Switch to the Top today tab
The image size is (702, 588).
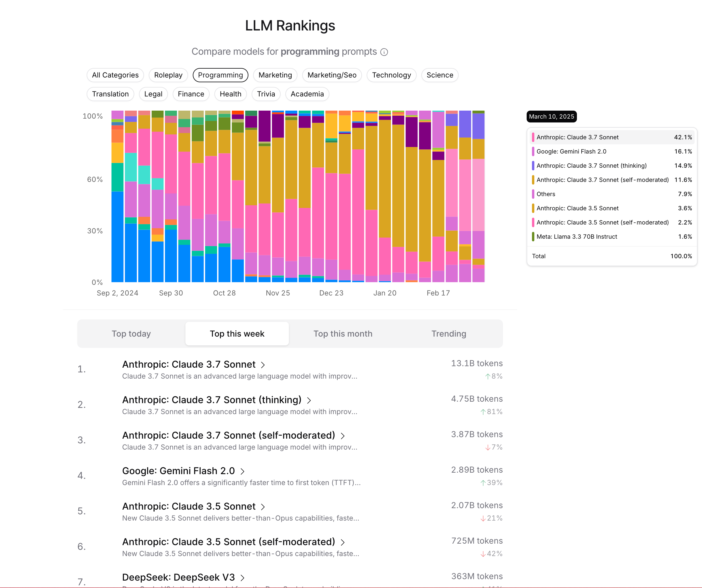click(131, 334)
